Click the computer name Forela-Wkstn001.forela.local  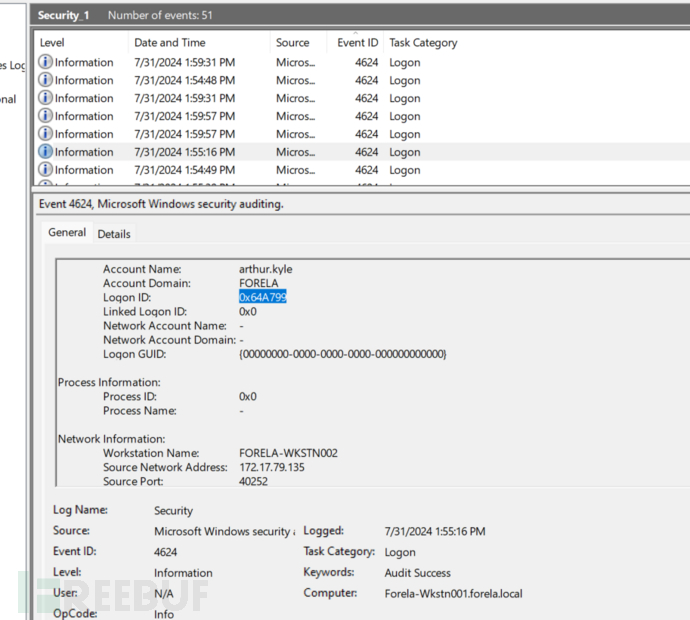tap(453, 594)
